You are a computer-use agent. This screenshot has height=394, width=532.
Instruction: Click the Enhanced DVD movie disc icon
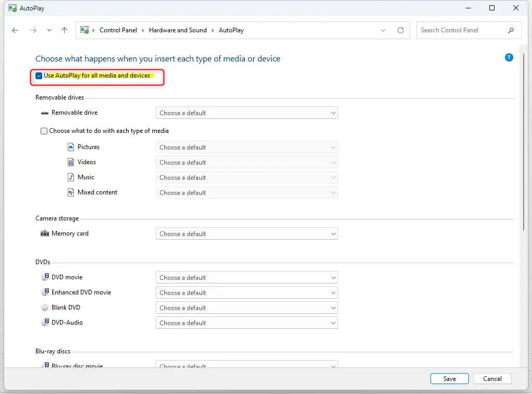(x=45, y=292)
